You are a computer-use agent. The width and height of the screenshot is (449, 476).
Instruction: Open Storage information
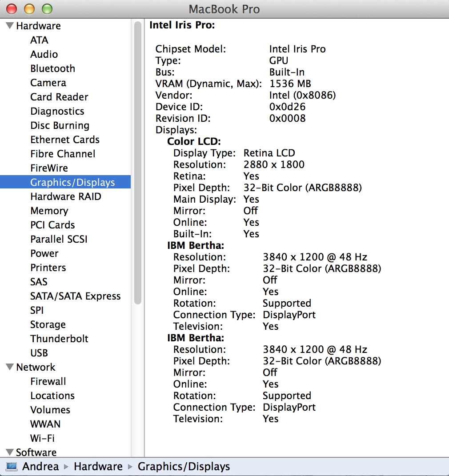[48, 324]
